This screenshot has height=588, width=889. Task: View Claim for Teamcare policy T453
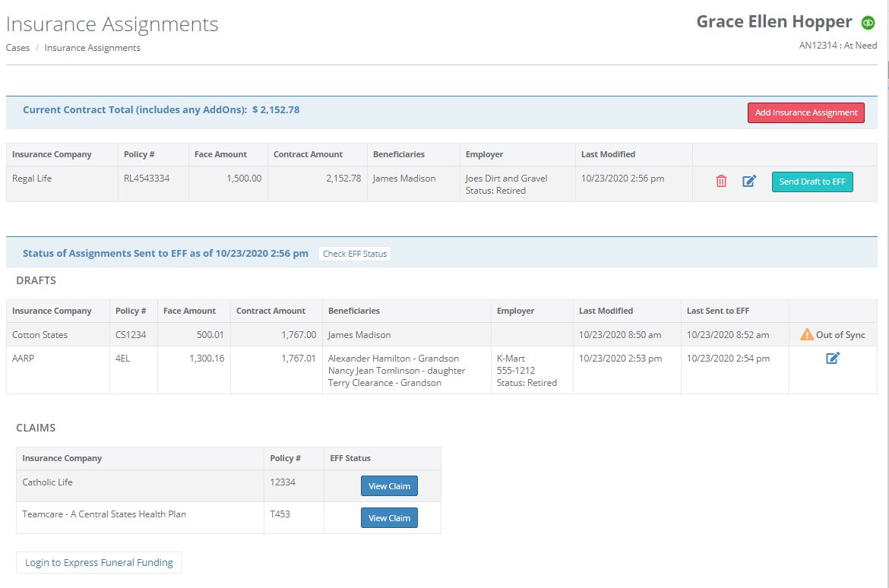[x=389, y=517]
